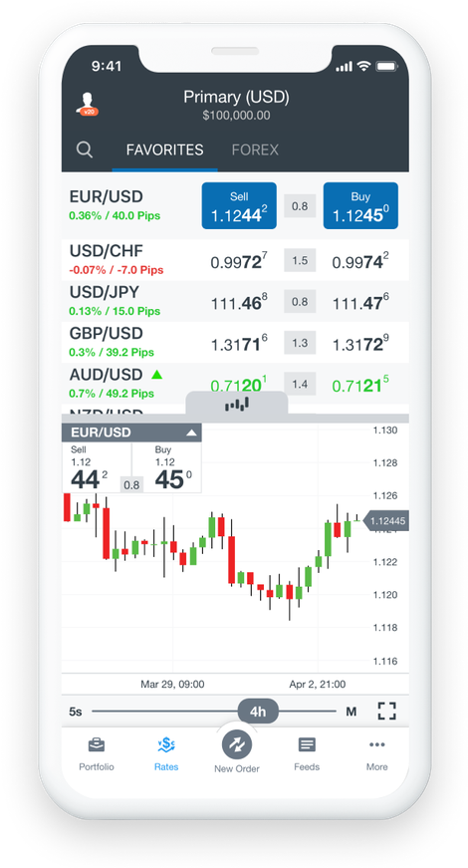Select the USD/JPY row
This screenshot has width=468, height=868.
(235, 301)
